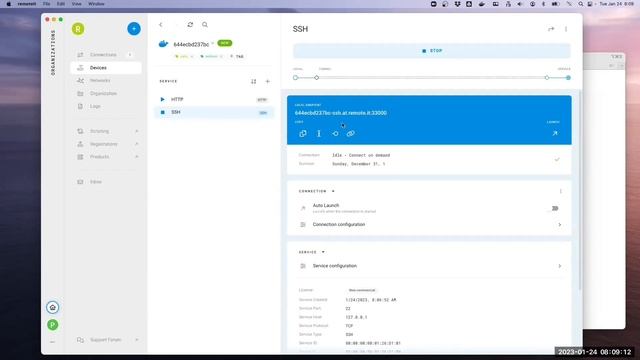Open the yellow tag dropdown under the device name

point(184,56)
